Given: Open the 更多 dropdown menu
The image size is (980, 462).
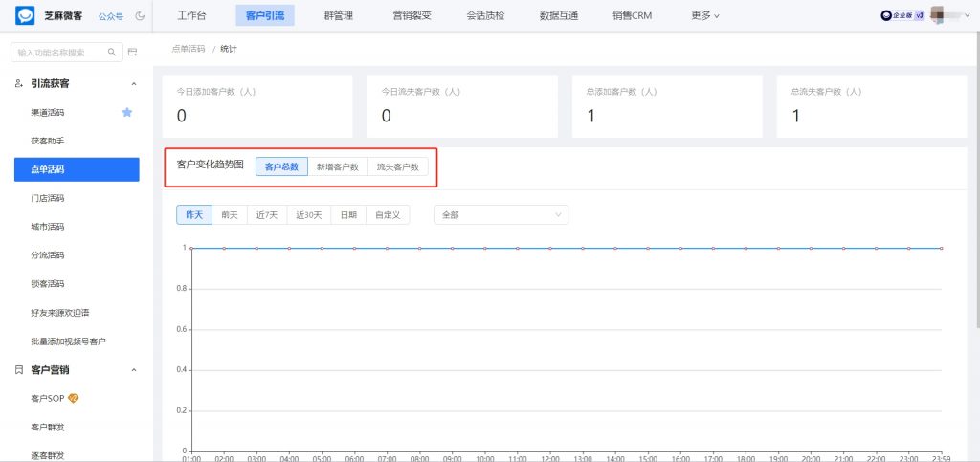Looking at the screenshot, I should pos(705,15).
